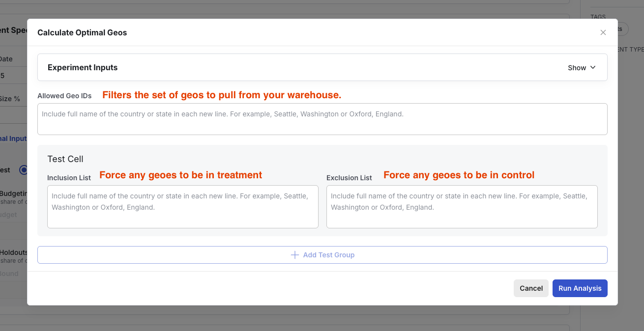The width and height of the screenshot is (644, 331).
Task: Add a new test group
Action: coord(322,255)
